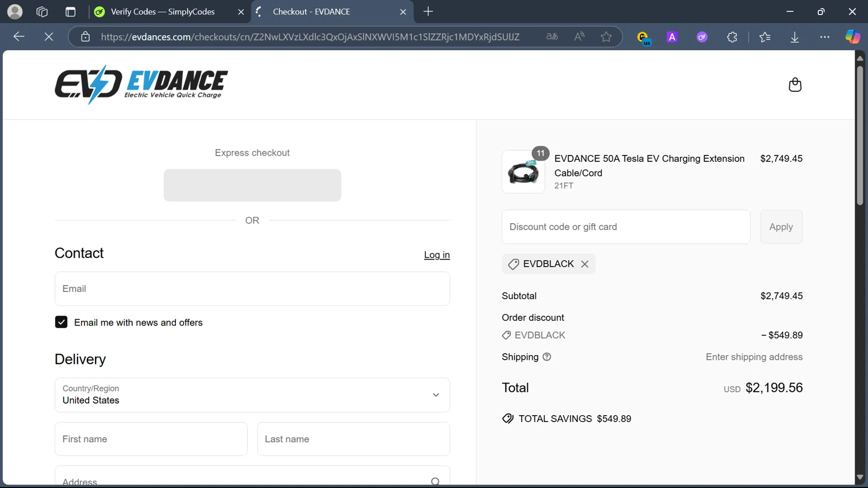Click the Subtotal $2,749.45 value
The height and width of the screenshot is (488, 868).
point(781,296)
